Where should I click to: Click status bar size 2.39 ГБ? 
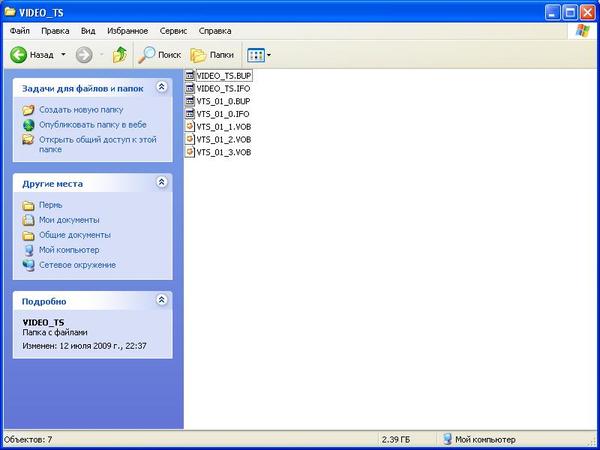[x=396, y=439]
